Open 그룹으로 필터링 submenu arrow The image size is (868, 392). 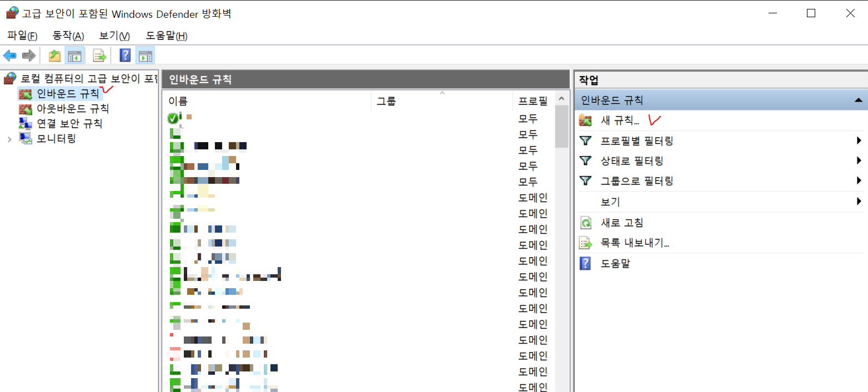point(859,180)
